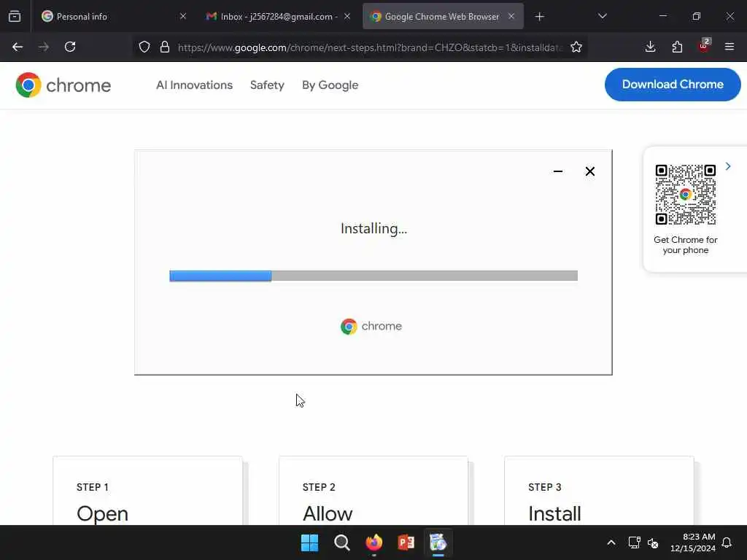Open the uBlock extension icon with badge
This screenshot has width=747, height=560.
[x=704, y=46]
